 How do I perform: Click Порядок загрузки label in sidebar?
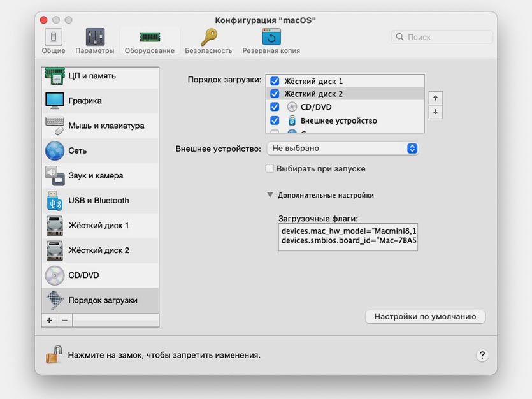(x=103, y=300)
